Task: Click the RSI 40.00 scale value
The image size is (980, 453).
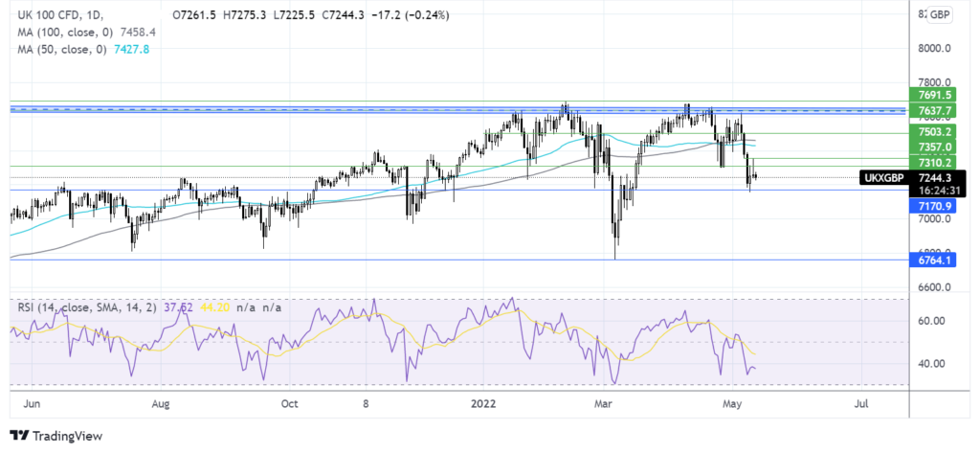Action: coord(930,364)
